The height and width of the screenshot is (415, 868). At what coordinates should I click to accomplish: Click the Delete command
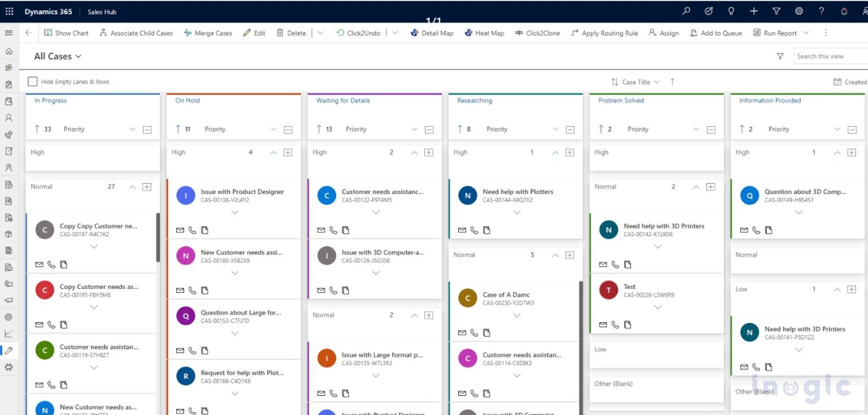291,33
